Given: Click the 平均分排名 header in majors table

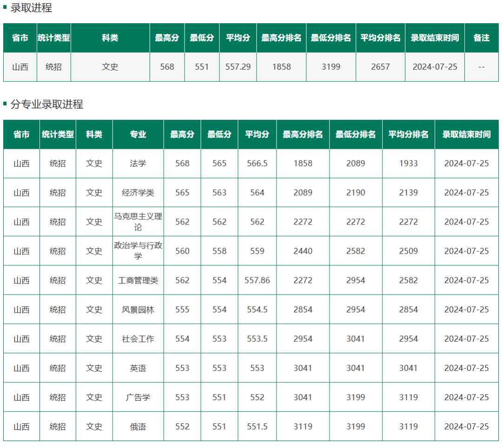Looking at the screenshot, I should pyautogui.click(x=409, y=134).
